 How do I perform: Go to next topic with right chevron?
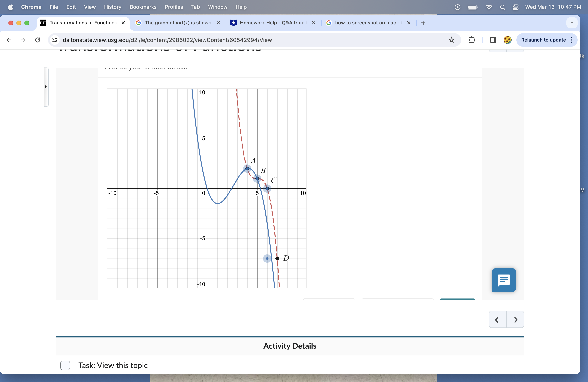[515, 320]
